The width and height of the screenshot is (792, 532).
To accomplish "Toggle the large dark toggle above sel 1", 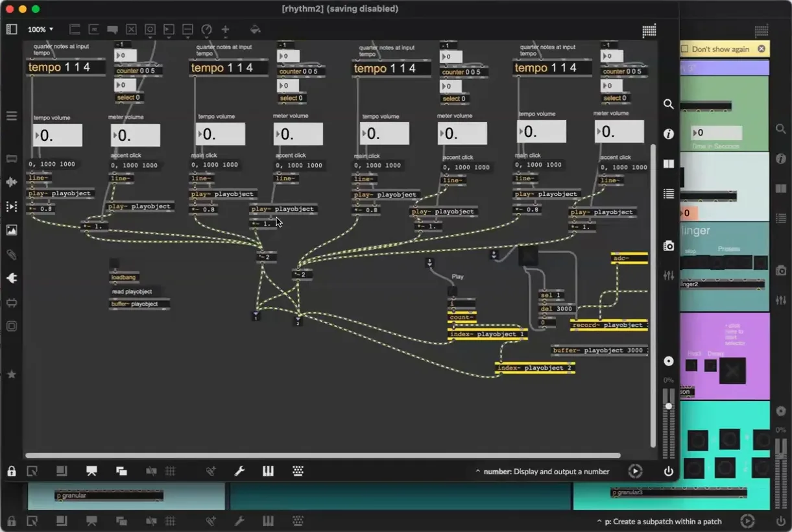I will click(x=529, y=256).
